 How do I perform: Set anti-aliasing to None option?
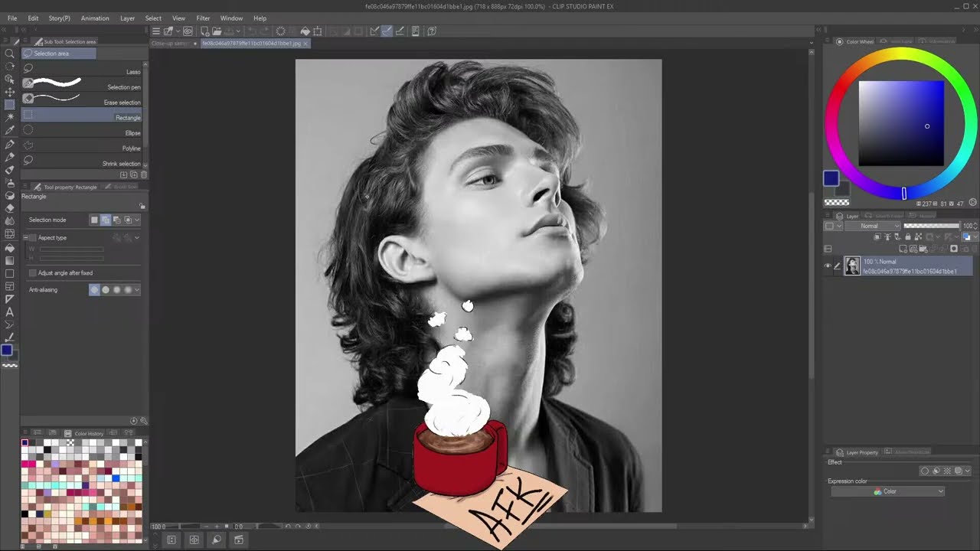94,290
